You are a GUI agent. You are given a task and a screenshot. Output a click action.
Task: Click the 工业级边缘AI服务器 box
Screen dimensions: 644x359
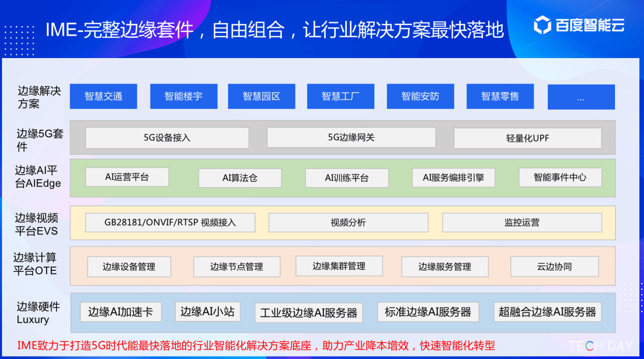309,313
